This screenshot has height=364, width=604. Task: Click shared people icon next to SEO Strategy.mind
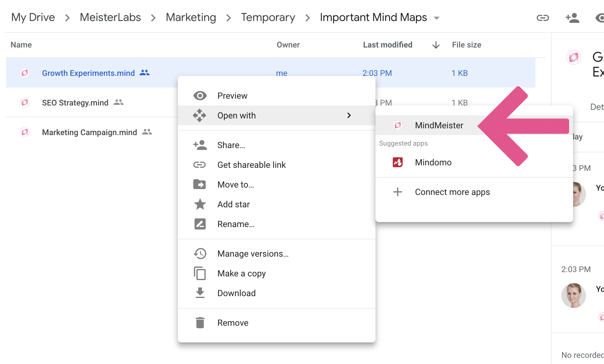coord(119,102)
